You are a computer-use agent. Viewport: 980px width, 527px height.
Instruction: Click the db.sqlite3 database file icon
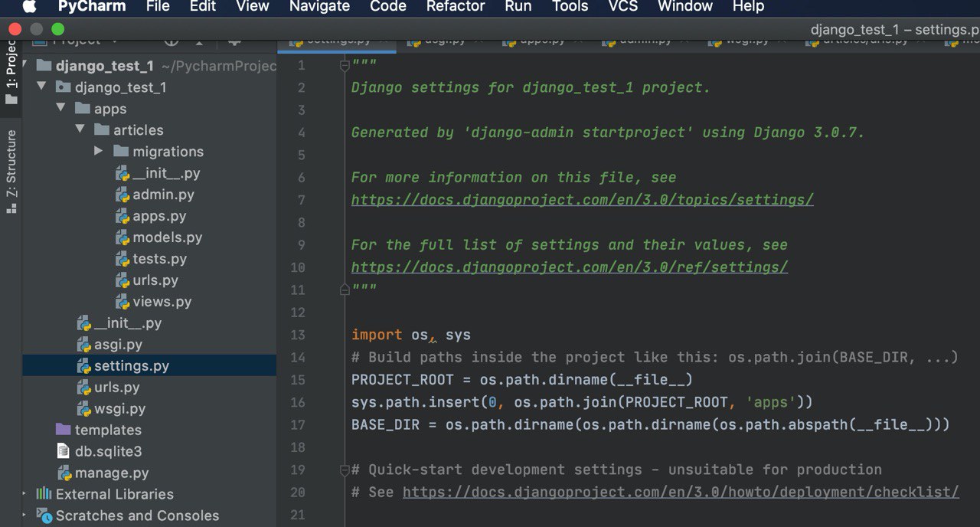point(64,451)
